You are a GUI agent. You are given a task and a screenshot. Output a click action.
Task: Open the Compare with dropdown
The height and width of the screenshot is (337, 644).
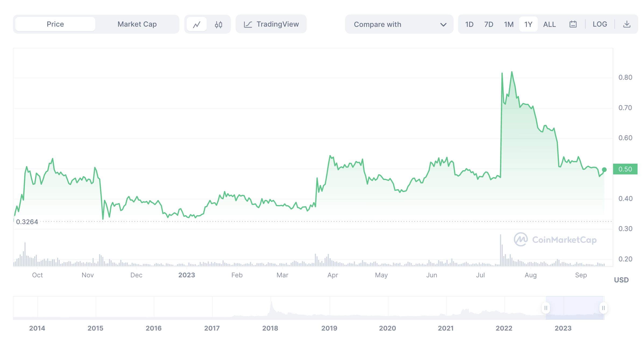click(x=399, y=24)
